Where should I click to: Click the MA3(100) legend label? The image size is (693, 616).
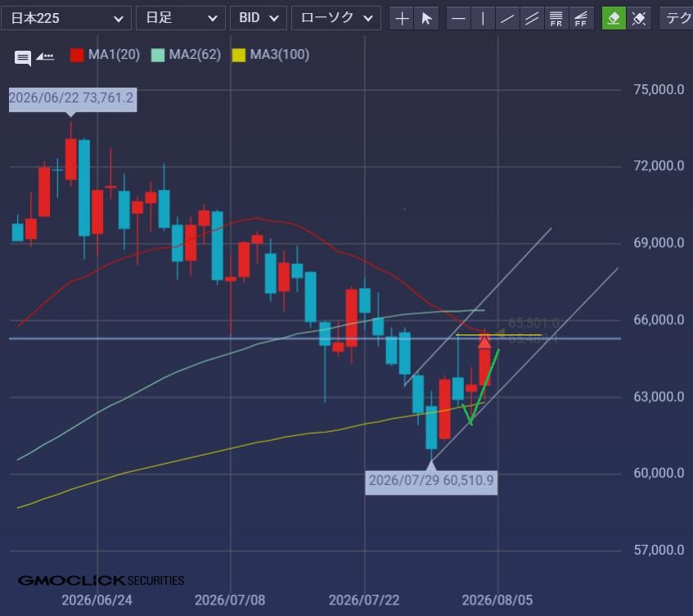(x=280, y=55)
